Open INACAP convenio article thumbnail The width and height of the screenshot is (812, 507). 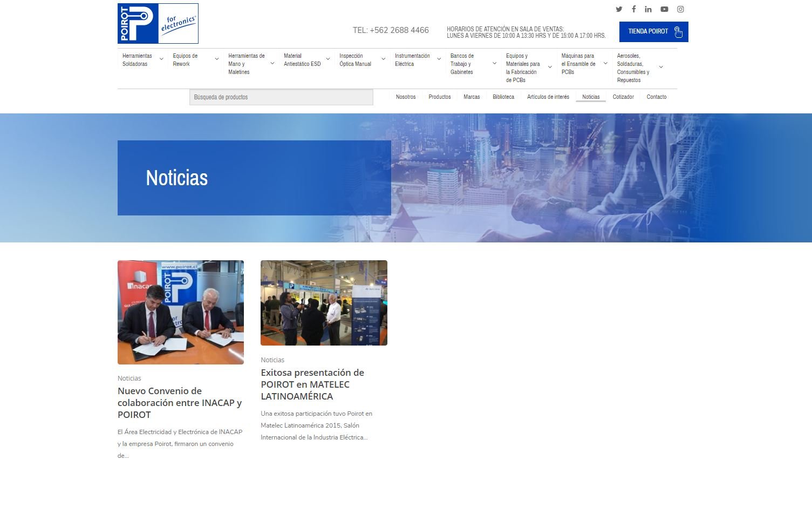181,312
